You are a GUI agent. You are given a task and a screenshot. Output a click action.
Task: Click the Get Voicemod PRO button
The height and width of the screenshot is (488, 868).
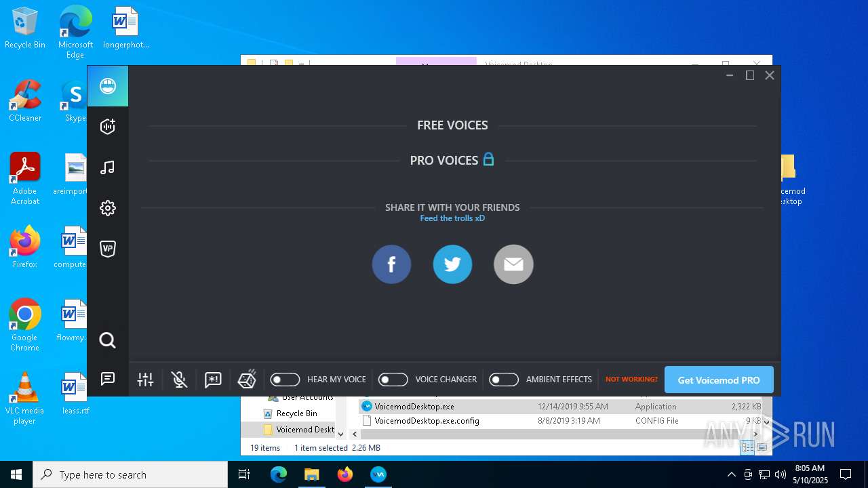(719, 380)
